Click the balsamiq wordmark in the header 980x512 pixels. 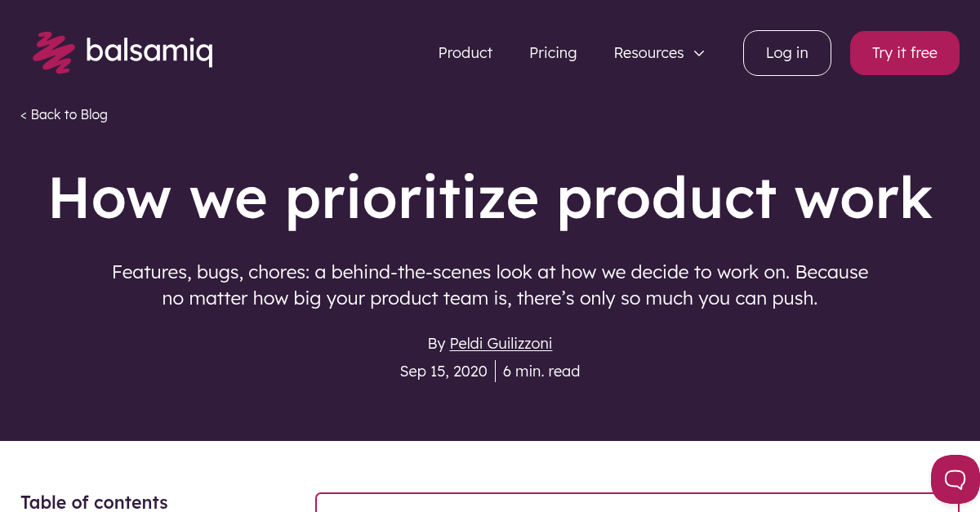tap(150, 51)
